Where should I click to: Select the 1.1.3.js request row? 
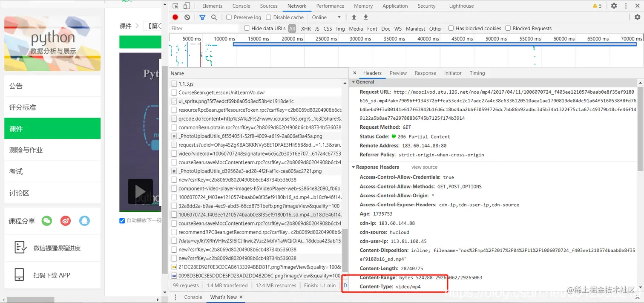click(256, 84)
